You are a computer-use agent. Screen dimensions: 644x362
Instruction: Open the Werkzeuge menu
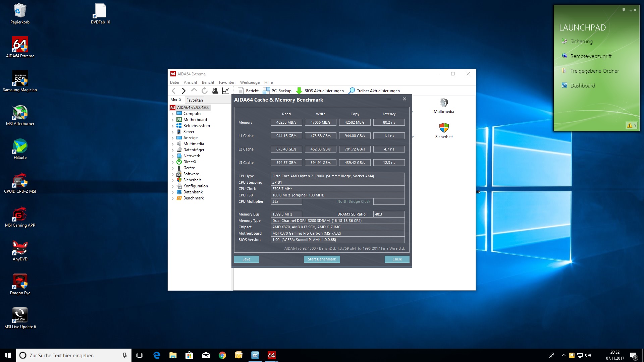point(250,82)
